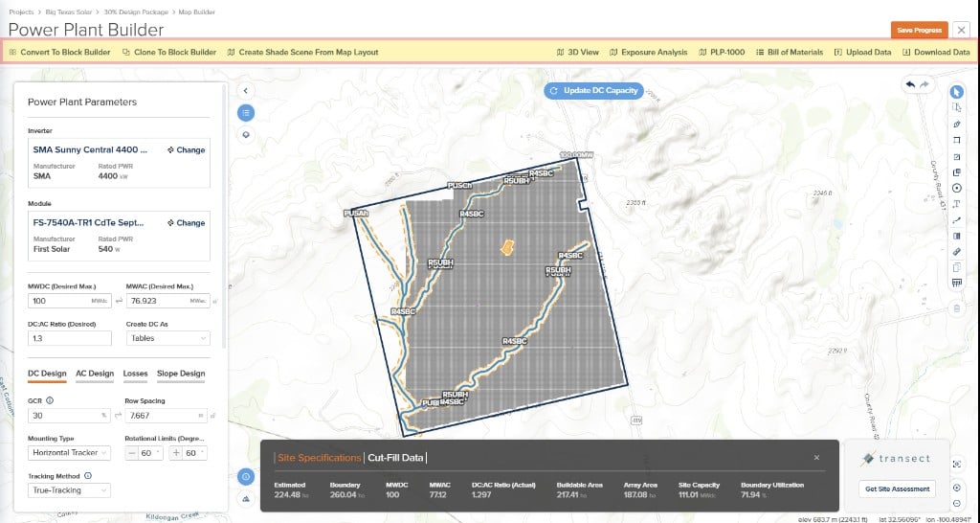The height and width of the screenshot is (523, 980).
Task: Select the edit-shape square tool
Action: (x=956, y=156)
